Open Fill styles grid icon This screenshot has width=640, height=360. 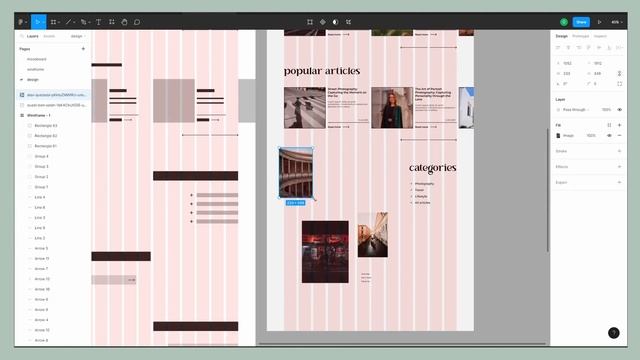pos(609,125)
